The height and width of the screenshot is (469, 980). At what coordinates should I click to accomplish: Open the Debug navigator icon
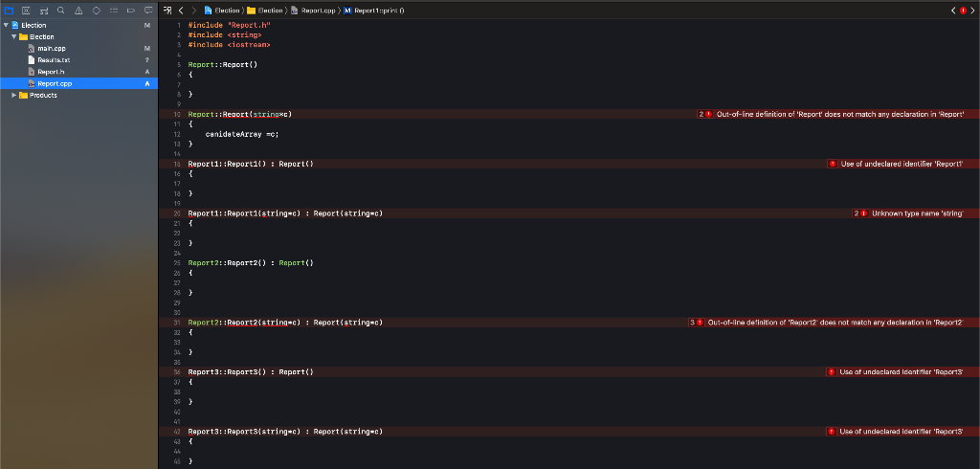tap(113, 10)
